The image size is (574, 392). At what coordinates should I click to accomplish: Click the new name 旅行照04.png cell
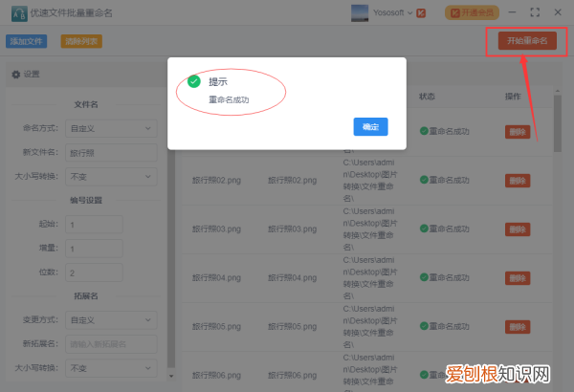pyautogui.click(x=292, y=278)
